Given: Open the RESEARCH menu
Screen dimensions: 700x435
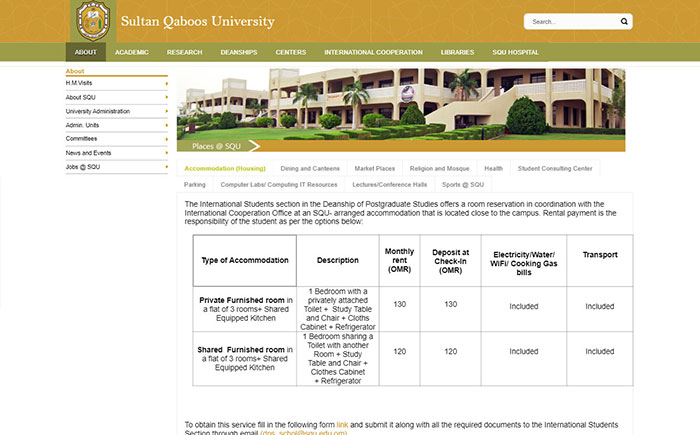Looking at the screenshot, I should 184,52.
